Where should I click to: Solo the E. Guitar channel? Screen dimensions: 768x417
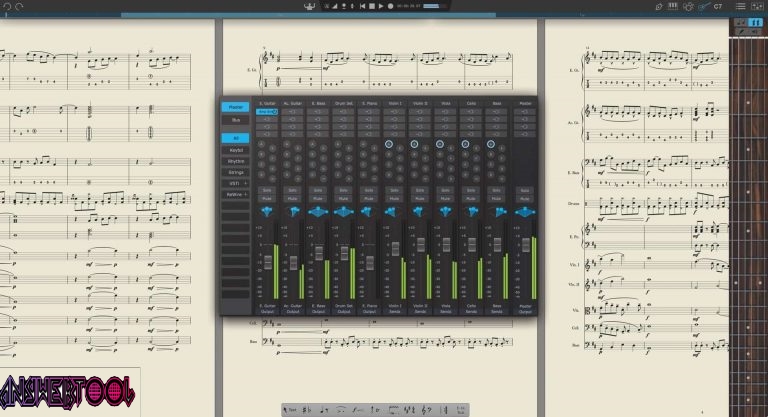[x=267, y=190]
